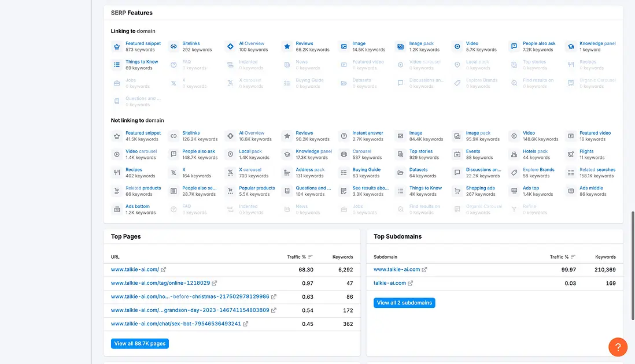Screen dimensions: 635x364
Task: Click the Local pack pin icon with 1.4K keywords
Action: (230, 154)
